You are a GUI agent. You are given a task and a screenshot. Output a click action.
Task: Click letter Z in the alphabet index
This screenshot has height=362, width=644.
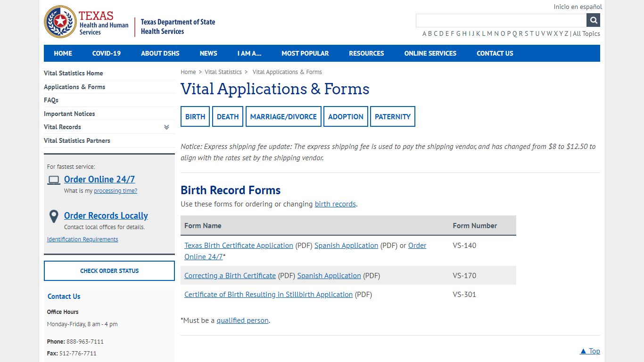(566, 33)
